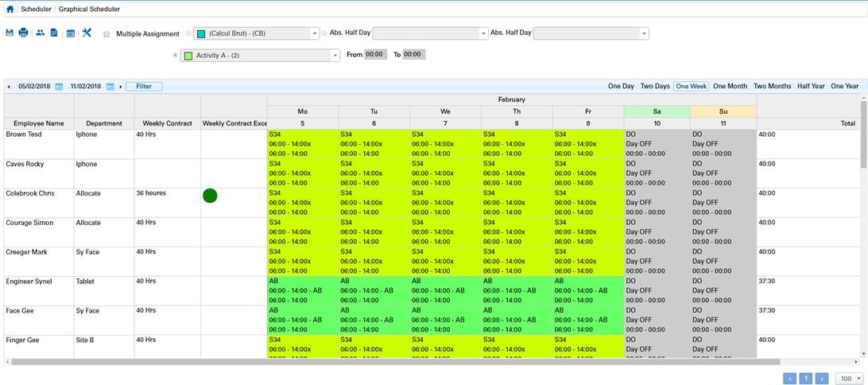Image resolution: width=868 pixels, height=385 pixels.
Task: Select the Calcul Brut radio button
Action: [188, 33]
